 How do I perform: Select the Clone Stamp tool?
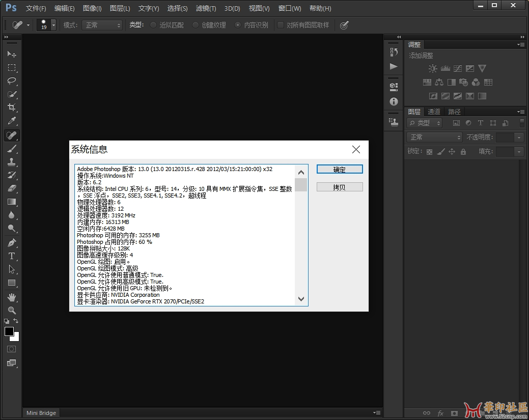[12, 162]
